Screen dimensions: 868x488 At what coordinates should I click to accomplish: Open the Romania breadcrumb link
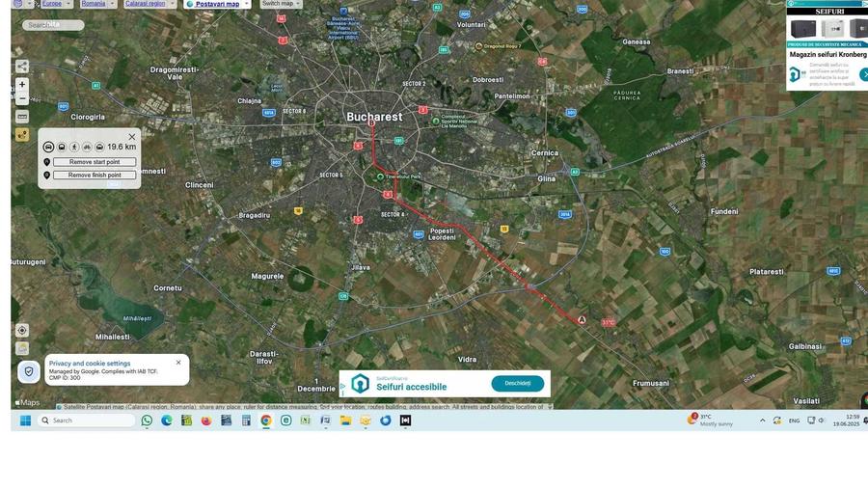click(93, 3)
